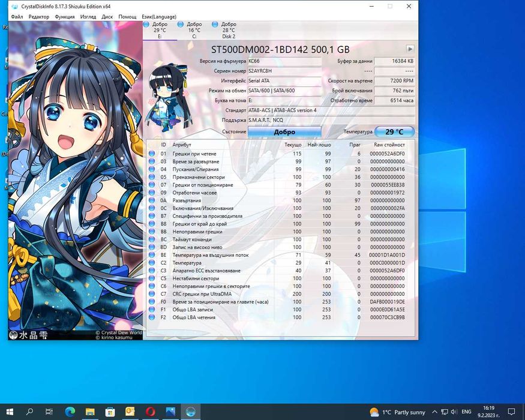Open the Диск menu
525x420 pixels.
(x=107, y=17)
